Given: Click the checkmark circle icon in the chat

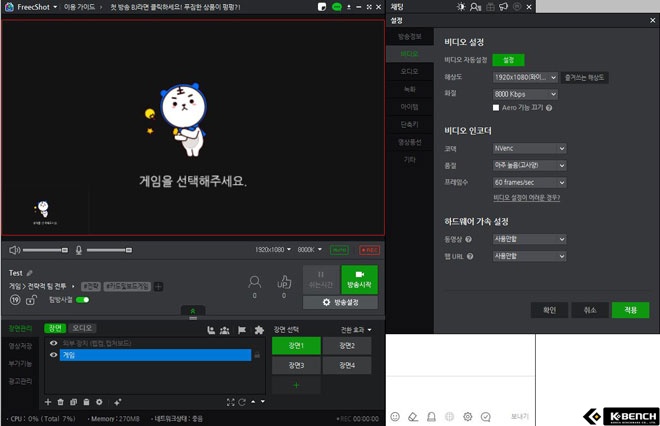Looking at the screenshot, I should pyautogui.click(x=485, y=416).
